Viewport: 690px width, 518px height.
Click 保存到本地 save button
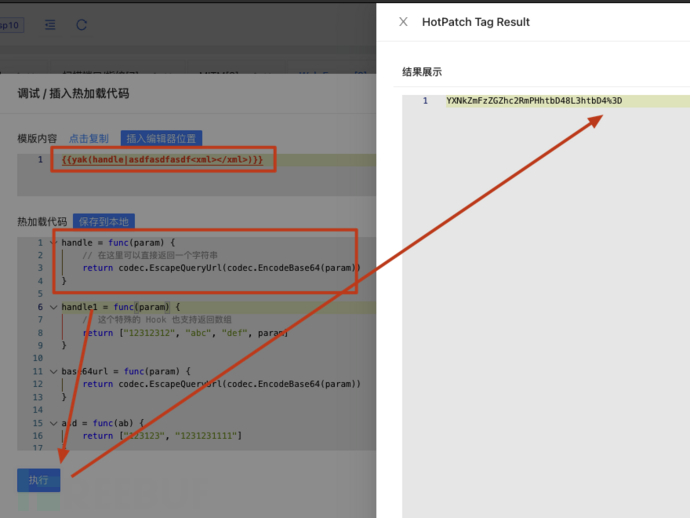pyautogui.click(x=104, y=221)
